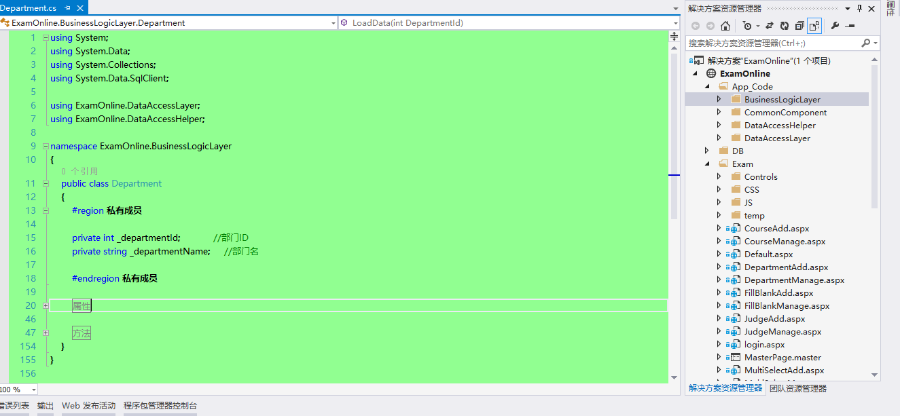Collapse the Department class outline
Viewport: 900px width, 416px height.
click(46, 184)
